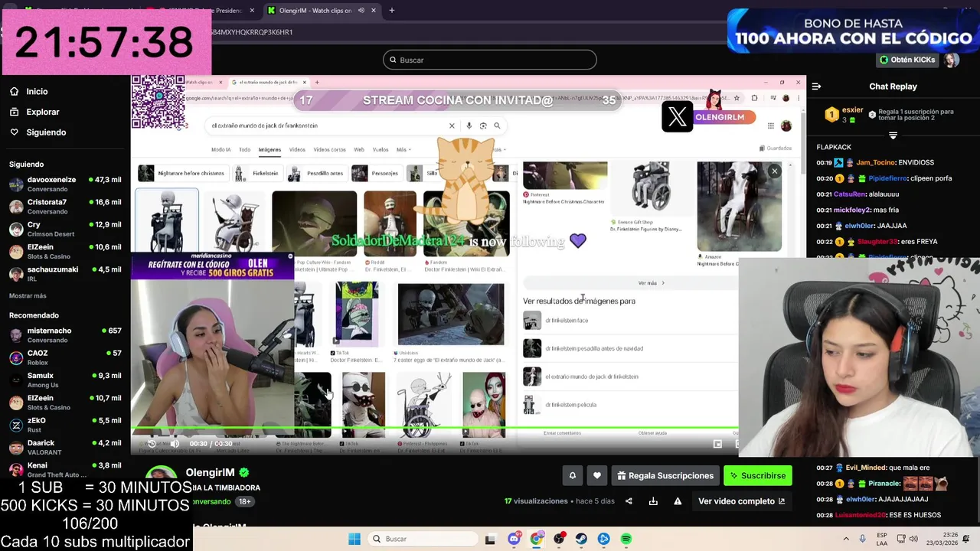Open Luisantonio's 'ESE ES HUESOS' message user
Screen dimensions: 980x551
[x=860, y=515]
